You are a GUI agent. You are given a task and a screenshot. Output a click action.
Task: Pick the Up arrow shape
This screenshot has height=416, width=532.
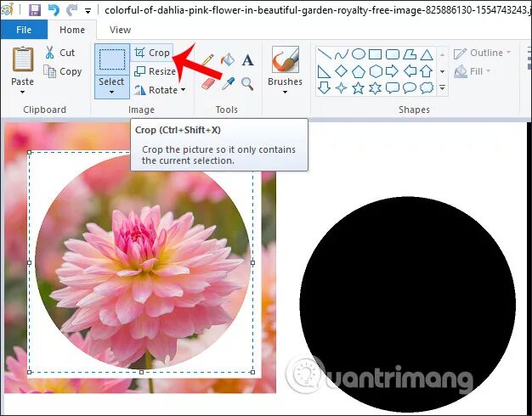click(427, 71)
